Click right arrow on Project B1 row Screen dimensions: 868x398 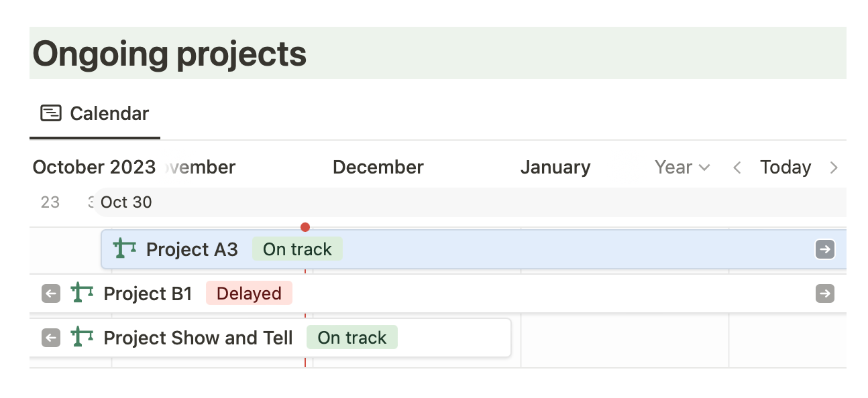[825, 293]
